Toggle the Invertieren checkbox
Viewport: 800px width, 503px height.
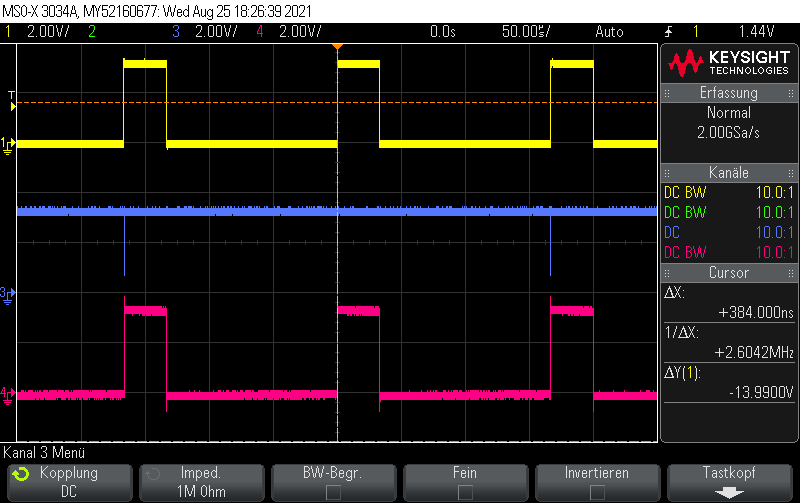click(x=597, y=492)
